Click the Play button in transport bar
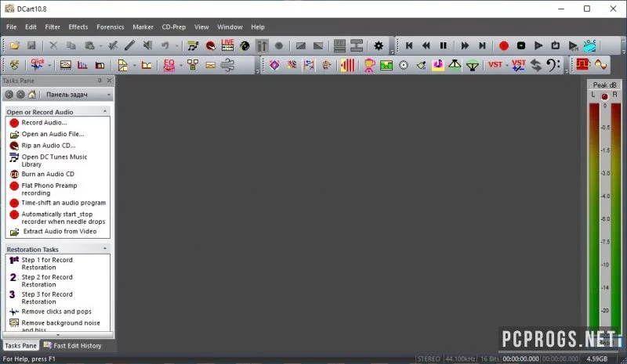The height and width of the screenshot is (364, 627). tap(538, 46)
